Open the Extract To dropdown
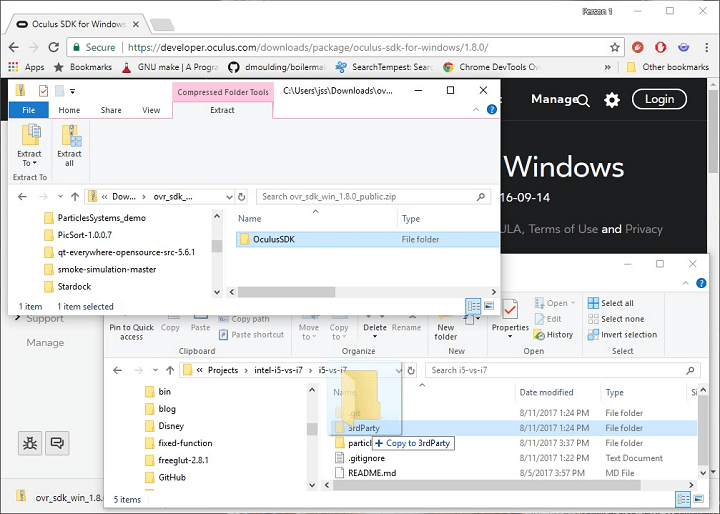Viewport: 720px width, 514px height. coord(30,159)
